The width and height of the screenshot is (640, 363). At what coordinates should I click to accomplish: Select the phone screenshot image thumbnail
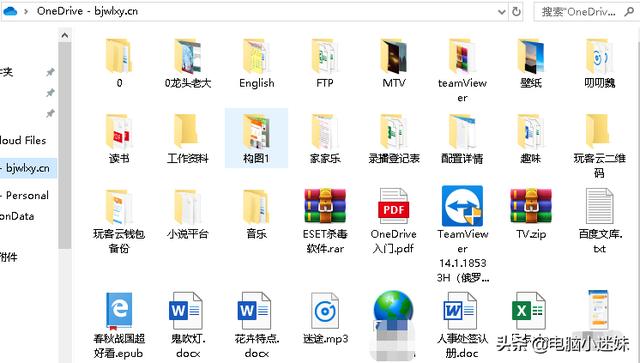(598, 310)
